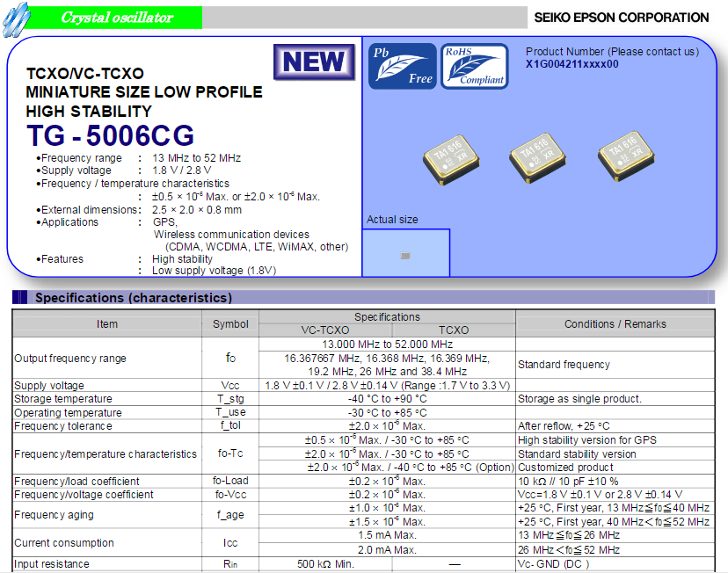728x573 pixels.
Task: Click the SEIKO EPSON CORPORATION header text
Action: [621, 18]
